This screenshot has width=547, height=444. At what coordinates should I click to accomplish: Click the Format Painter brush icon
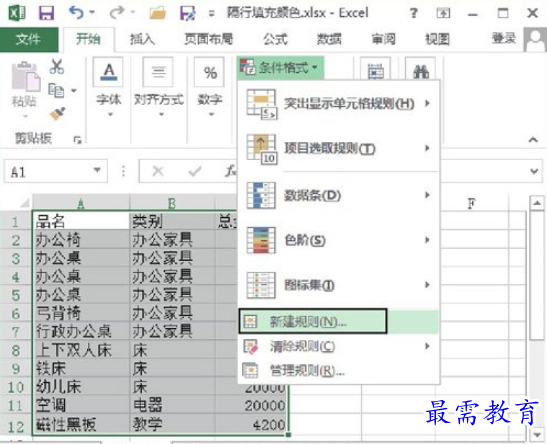point(57,114)
